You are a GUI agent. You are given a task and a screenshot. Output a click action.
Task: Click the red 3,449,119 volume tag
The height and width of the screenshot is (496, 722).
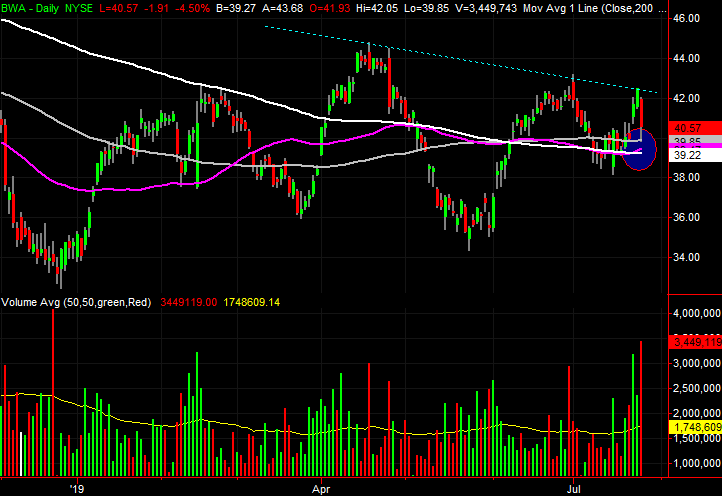click(695, 342)
